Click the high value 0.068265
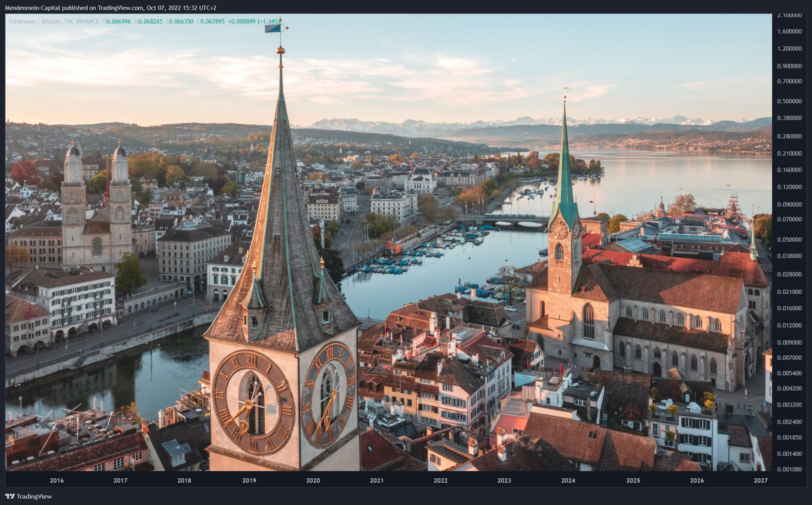This screenshot has height=505, width=812. (x=150, y=21)
